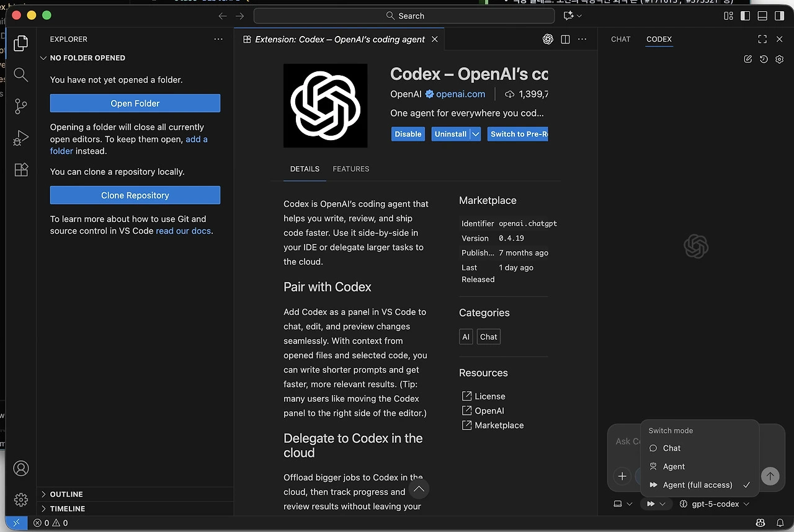Image resolution: width=794 pixels, height=532 pixels.
Task: Close the Codex extension editor tab
Action: (x=435, y=39)
